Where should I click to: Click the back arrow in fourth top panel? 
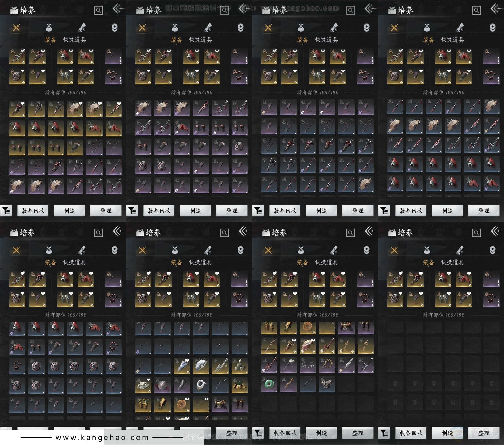(497, 9)
